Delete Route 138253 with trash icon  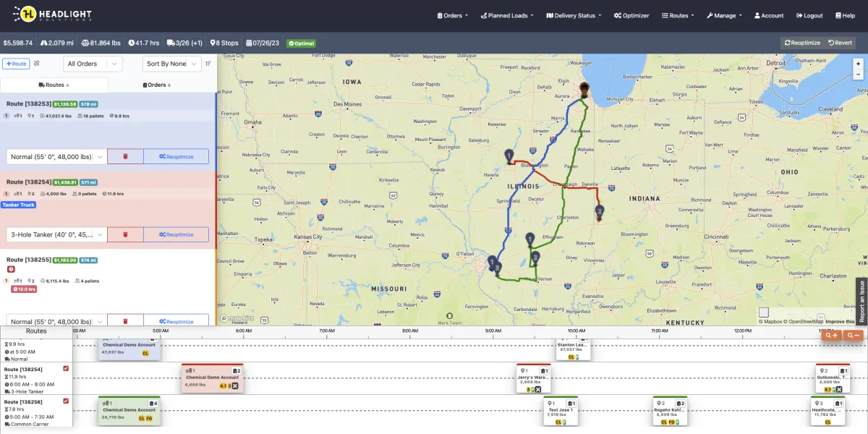click(125, 156)
